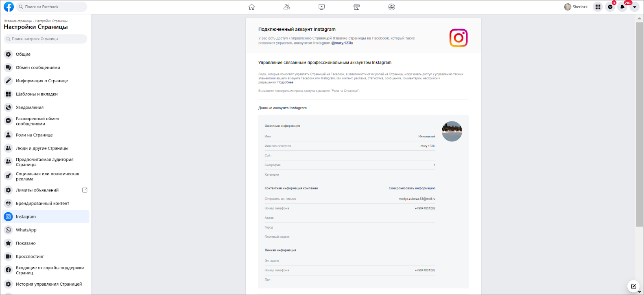
Task: Click the Название страницы breadcrumb link
Action: click(x=18, y=21)
